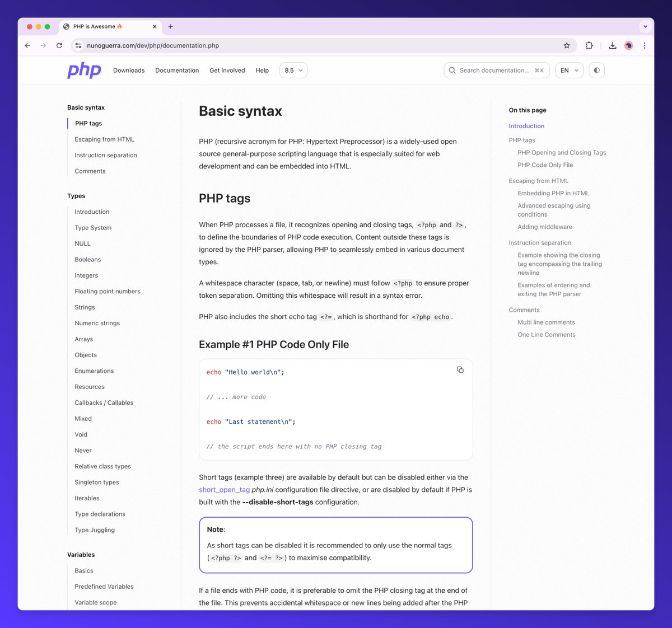Viewport: 672px width, 628px height.
Task: Toggle the dark/light theme button
Action: click(596, 71)
